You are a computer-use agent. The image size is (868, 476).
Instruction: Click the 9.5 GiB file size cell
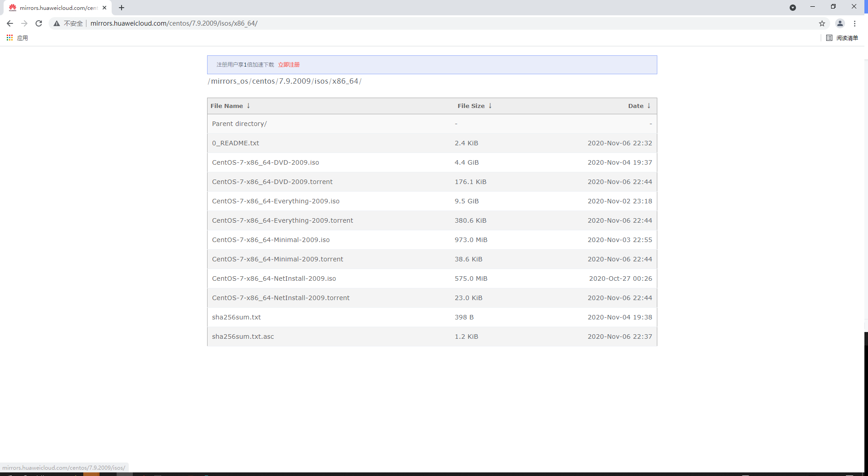466,201
